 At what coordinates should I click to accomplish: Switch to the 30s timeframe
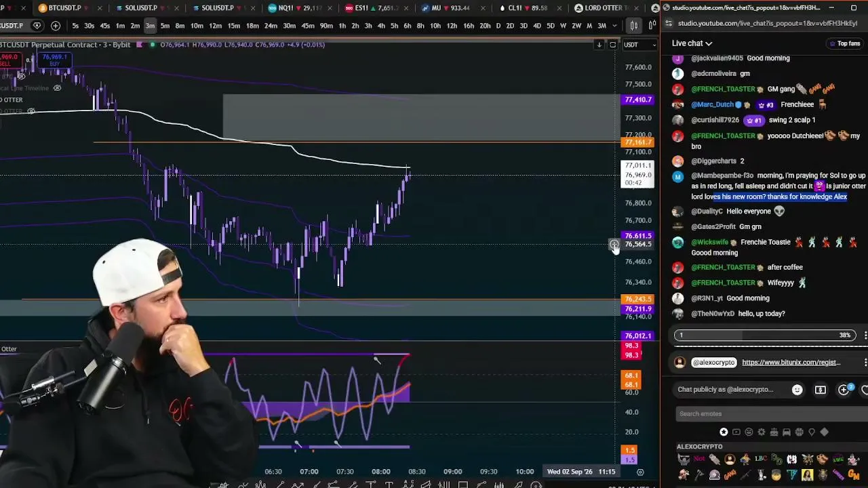tap(89, 26)
